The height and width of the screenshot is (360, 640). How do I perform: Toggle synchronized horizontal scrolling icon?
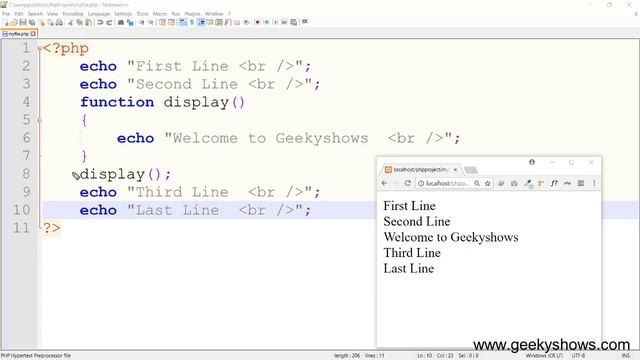(171, 22)
